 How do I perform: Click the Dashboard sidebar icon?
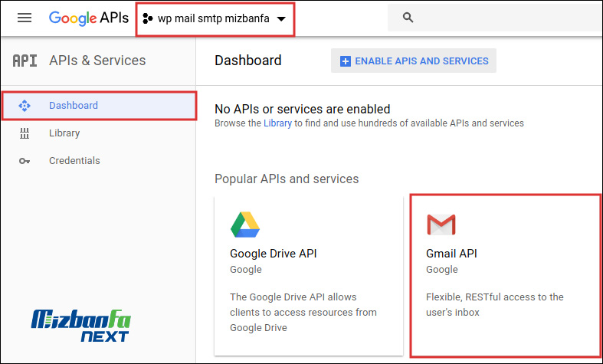tap(25, 106)
